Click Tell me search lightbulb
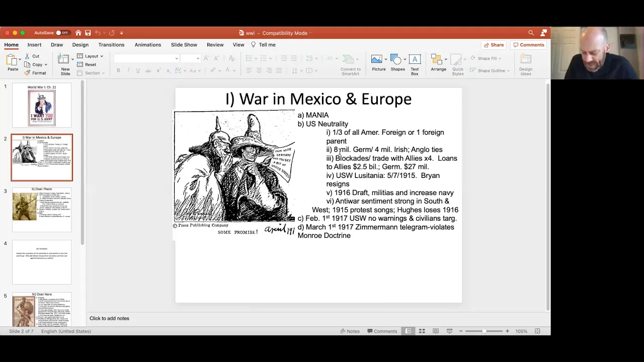 coord(254,45)
